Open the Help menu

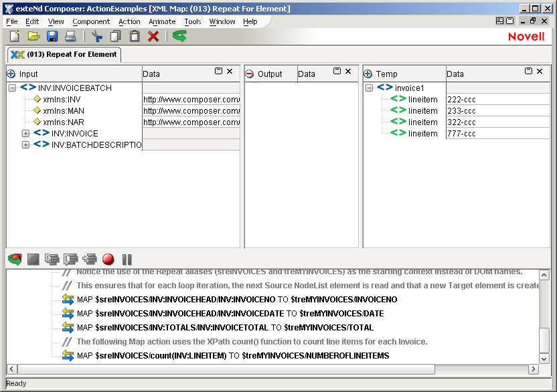click(x=250, y=21)
